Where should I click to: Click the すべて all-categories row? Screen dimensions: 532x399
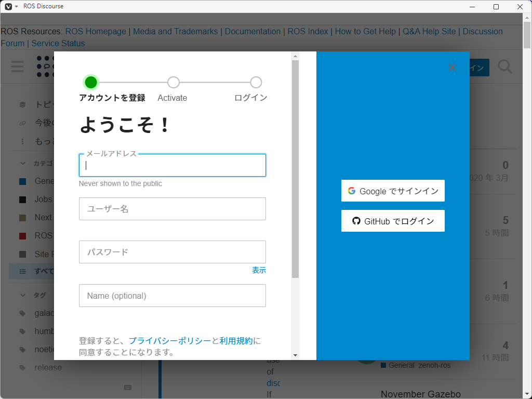(x=32, y=271)
